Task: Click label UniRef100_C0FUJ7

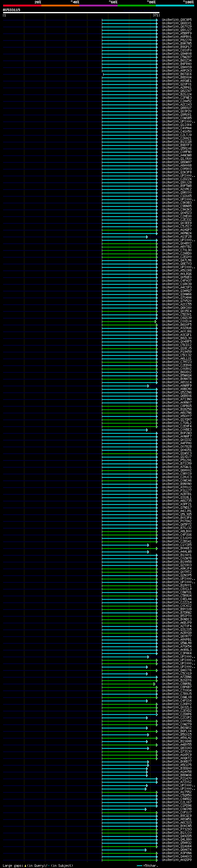Action: tap(176, 812)
